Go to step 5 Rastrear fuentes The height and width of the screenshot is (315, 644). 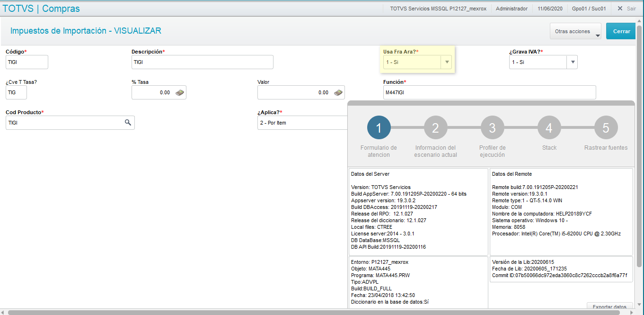click(x=606, y=127)
